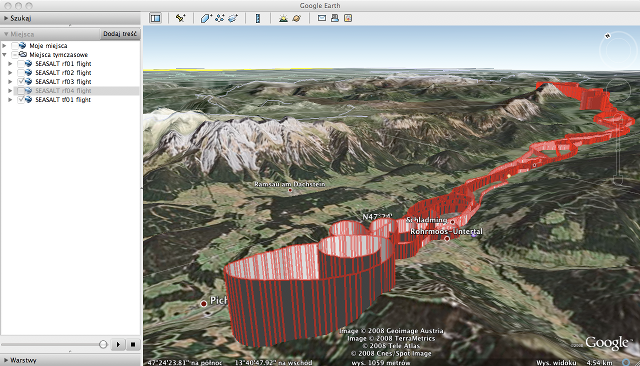Email the current view using envelope icon
640x366 pixels.
(322, 18)
